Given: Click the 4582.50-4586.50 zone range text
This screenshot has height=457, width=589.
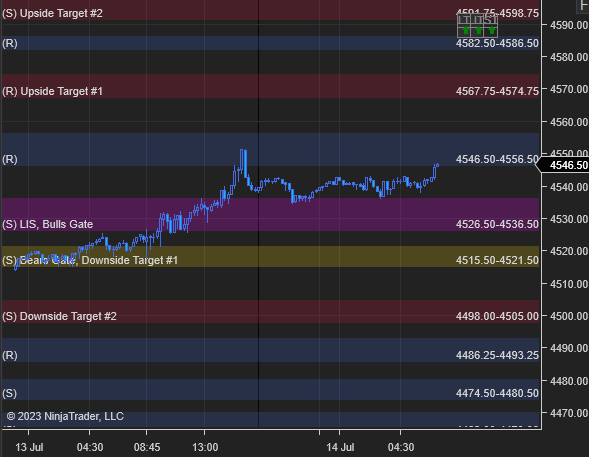Looking at the screenshot, I should pyautogui.click(x=497, y=43).
